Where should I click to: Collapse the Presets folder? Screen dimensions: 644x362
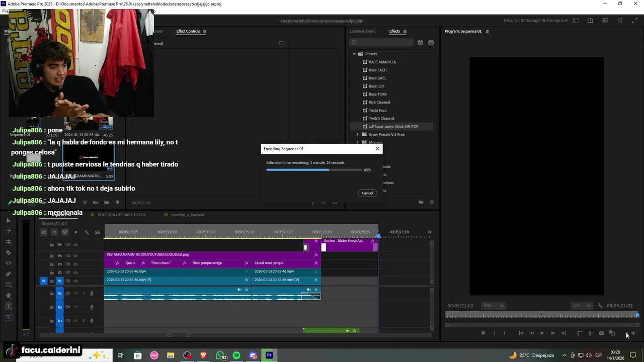point(354,54)
